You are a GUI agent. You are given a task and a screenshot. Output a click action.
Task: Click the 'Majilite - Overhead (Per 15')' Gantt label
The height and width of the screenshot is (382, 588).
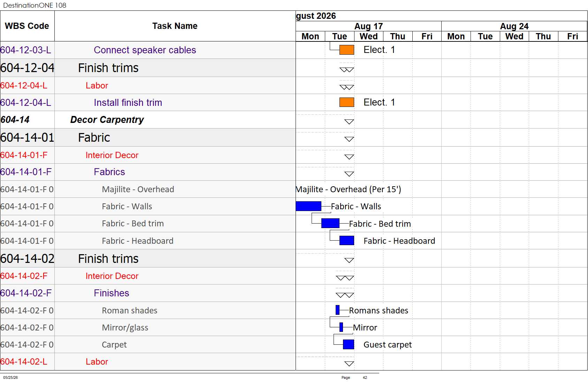tap(349, 189)
